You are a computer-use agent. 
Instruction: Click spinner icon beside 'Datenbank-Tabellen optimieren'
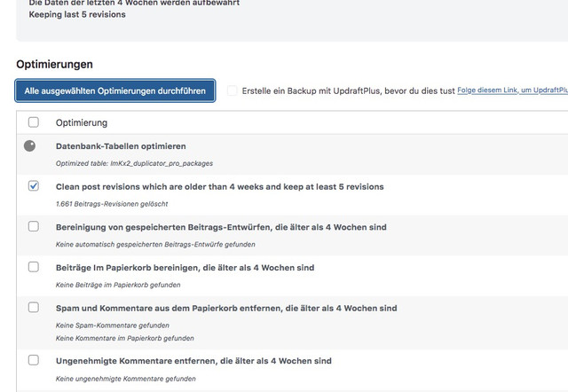(29, 145)
